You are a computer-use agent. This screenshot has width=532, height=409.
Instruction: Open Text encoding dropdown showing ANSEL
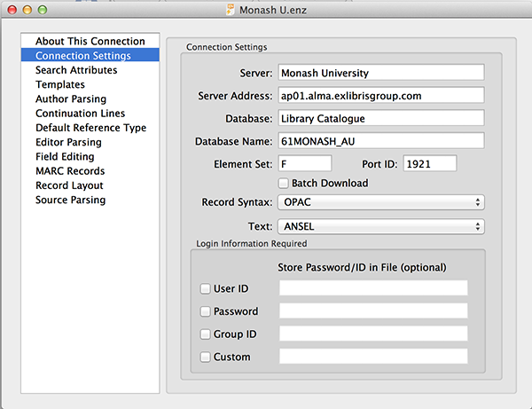click(381, 226)
